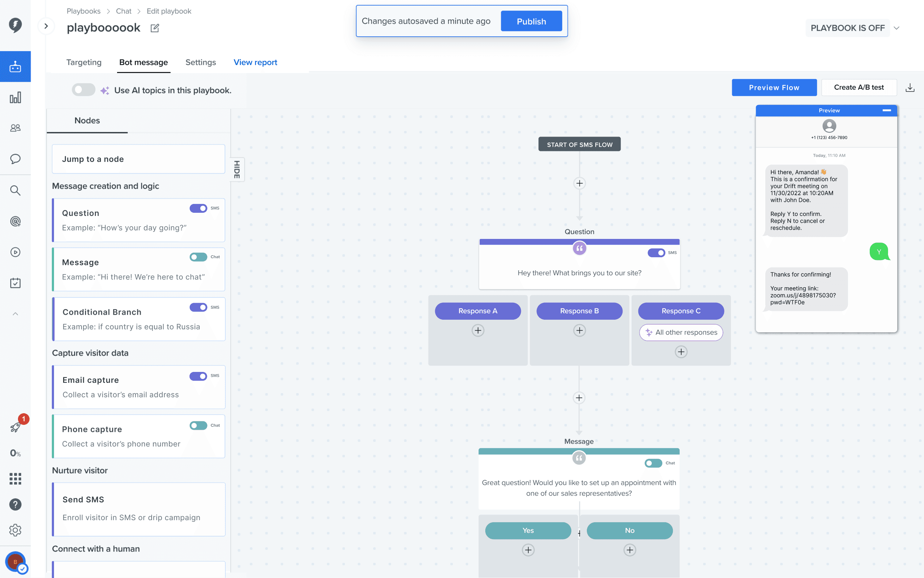Image resolution: width=924 pixels, height=578 pixels.
Task: Open the View report link
Action: (x=255, y=62)
